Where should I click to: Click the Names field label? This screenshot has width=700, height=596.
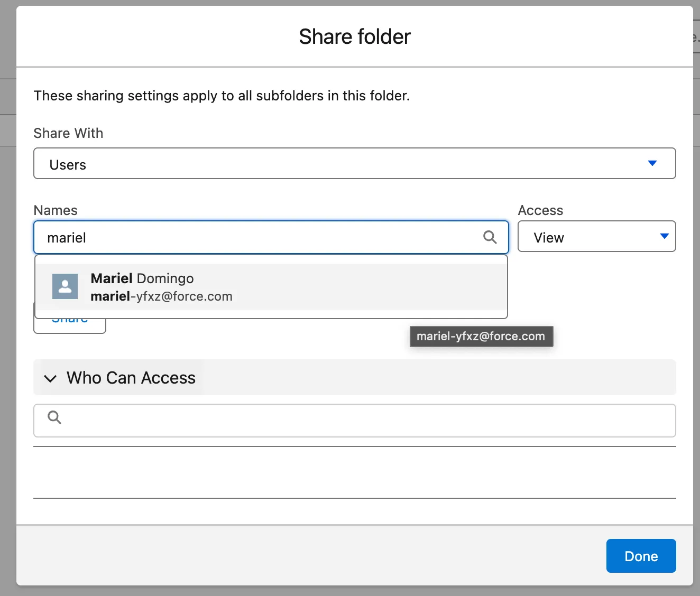(x=56, y=210)
